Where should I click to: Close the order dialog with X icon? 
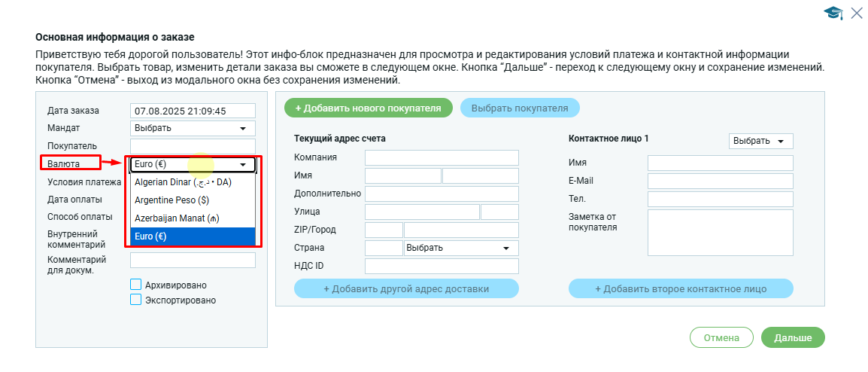coord(856,12)
